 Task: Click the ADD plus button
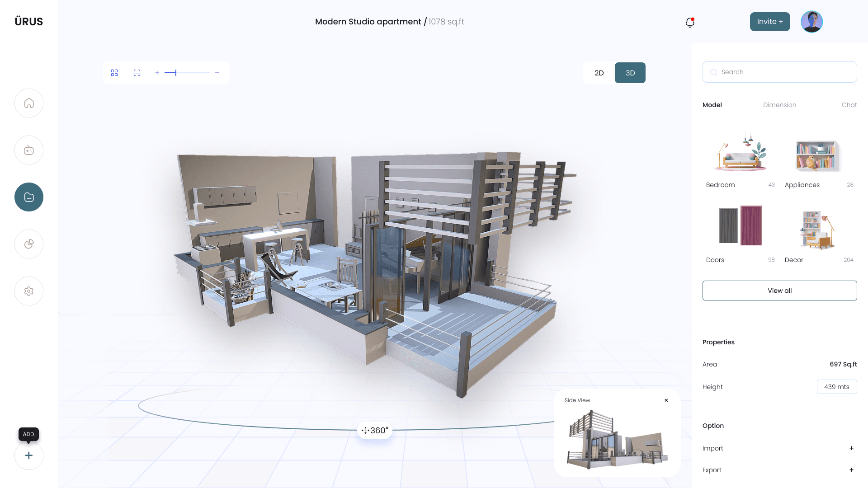[x=29, y=455]
